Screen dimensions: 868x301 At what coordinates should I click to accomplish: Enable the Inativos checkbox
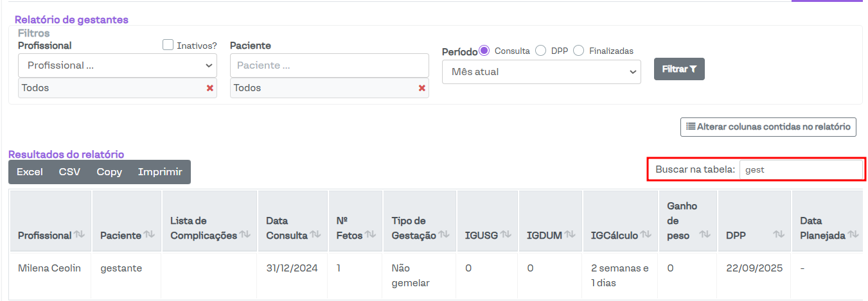pyautogui.click(x=168, y=45)
